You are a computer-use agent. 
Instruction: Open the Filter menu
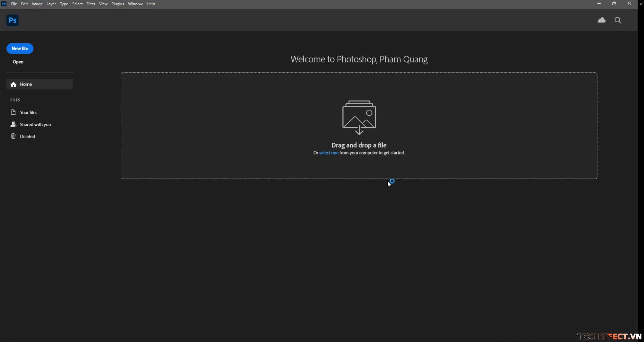point(91,4)
